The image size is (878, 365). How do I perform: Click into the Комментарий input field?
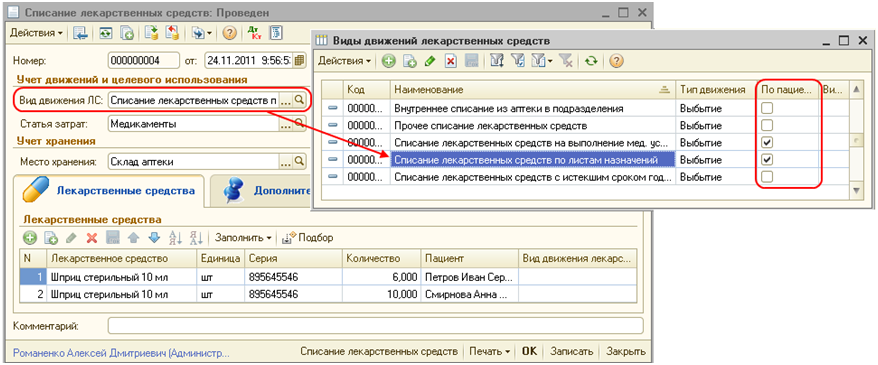pyautogui.click(x=375, y=325)
